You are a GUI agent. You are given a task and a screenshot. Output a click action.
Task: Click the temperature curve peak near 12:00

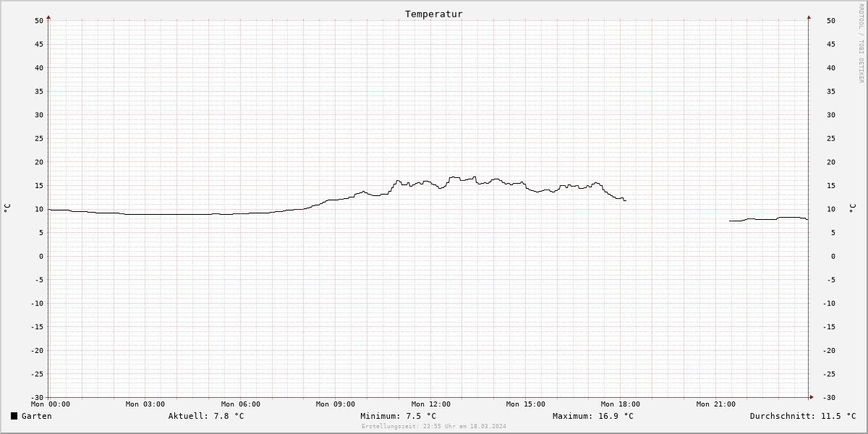coord(454,177)
